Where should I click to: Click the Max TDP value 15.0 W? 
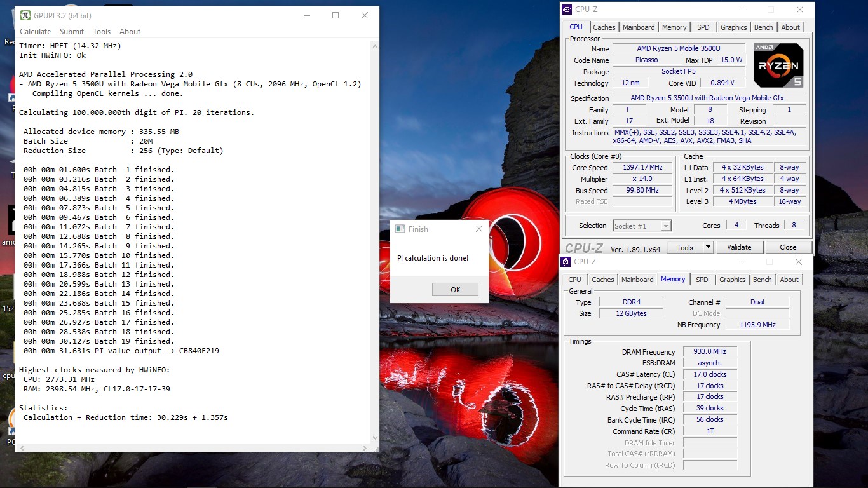tap(731, 60)
